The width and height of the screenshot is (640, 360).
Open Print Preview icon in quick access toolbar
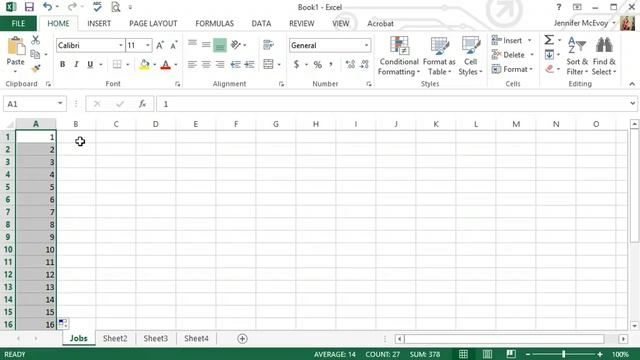click(x=116, y=7)
